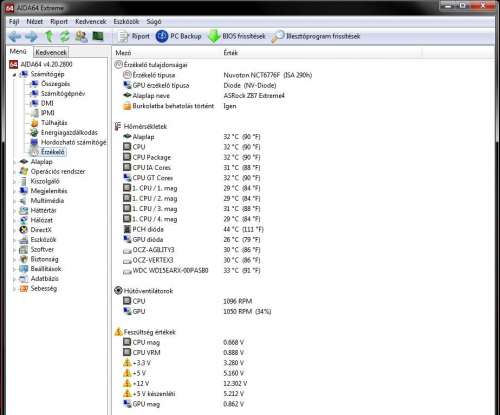The height and width of the screenshot is (415, 500).
Task: Select the CPU IA Cores row
Action: click(x=191, y=168)
